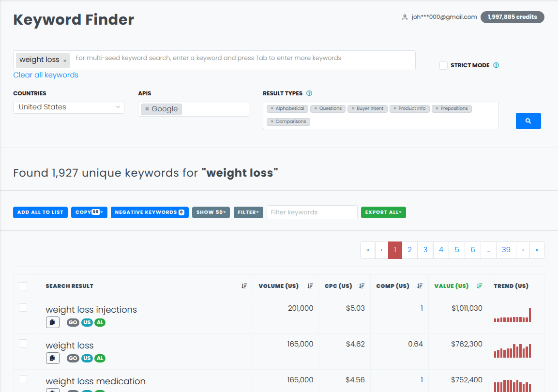The width and height of the screenshot is (558, 392).
Task: Click the green AL badge under weight loss injections
Action: pyautogui.click(x=100, y=322)
